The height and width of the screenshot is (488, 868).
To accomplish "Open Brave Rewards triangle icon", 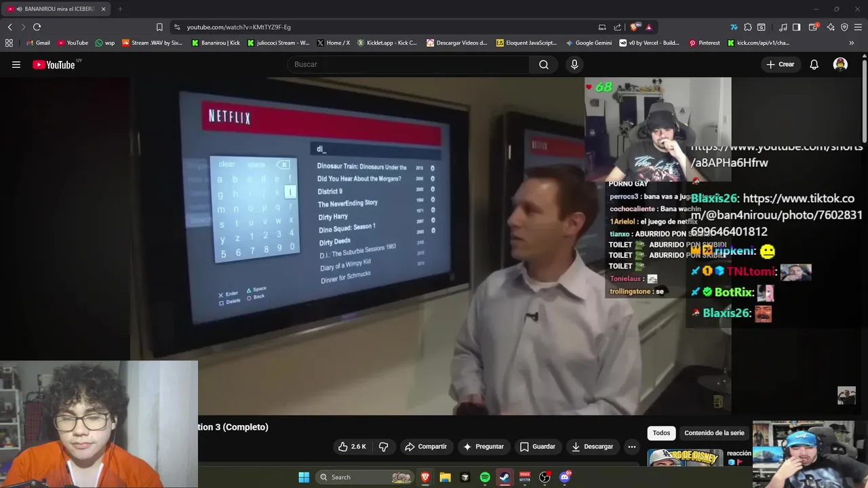I will pos(649,27).
